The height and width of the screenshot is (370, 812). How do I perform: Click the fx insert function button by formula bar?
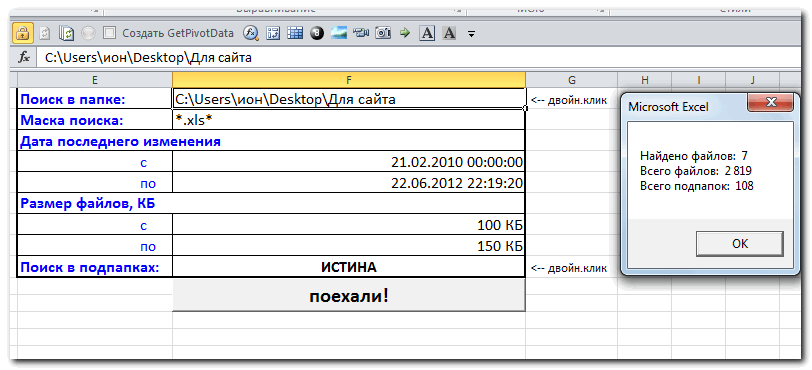pos(24,58)
